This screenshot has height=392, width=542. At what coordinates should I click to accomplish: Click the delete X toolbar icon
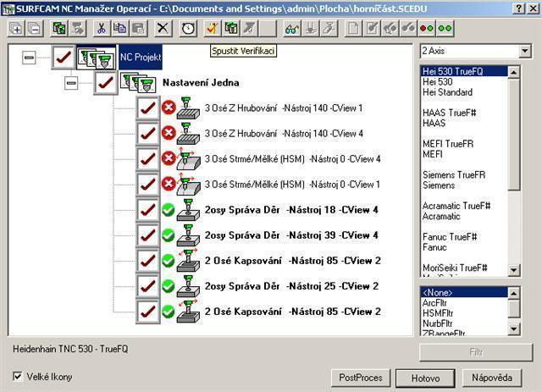coord(163,28)
